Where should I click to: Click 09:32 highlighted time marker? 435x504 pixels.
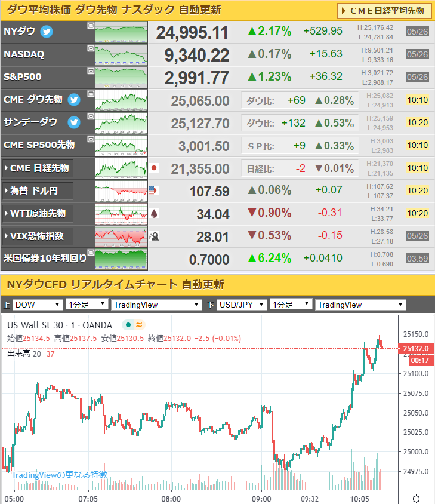pos(310,499)
